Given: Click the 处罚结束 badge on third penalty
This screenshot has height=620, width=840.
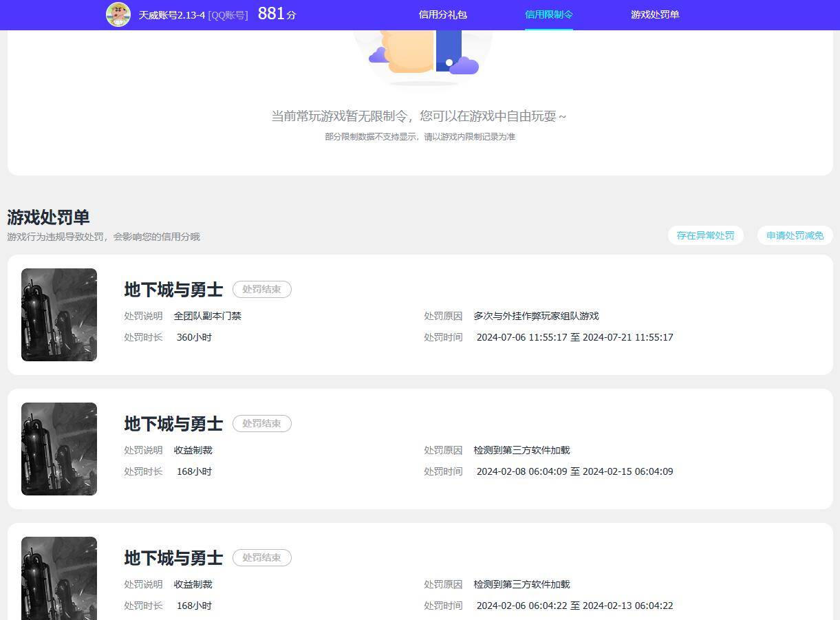Looking at the screenshot, I should pyautogui.click(x=262, y=557).
